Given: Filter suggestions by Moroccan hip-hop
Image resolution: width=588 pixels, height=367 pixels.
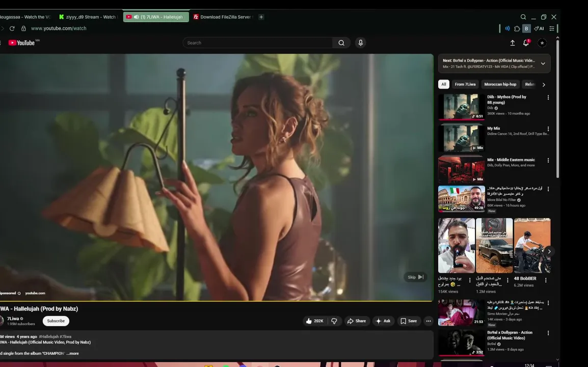Looking at the screenshot, I should pyautogui.click(x=500, y=85).
